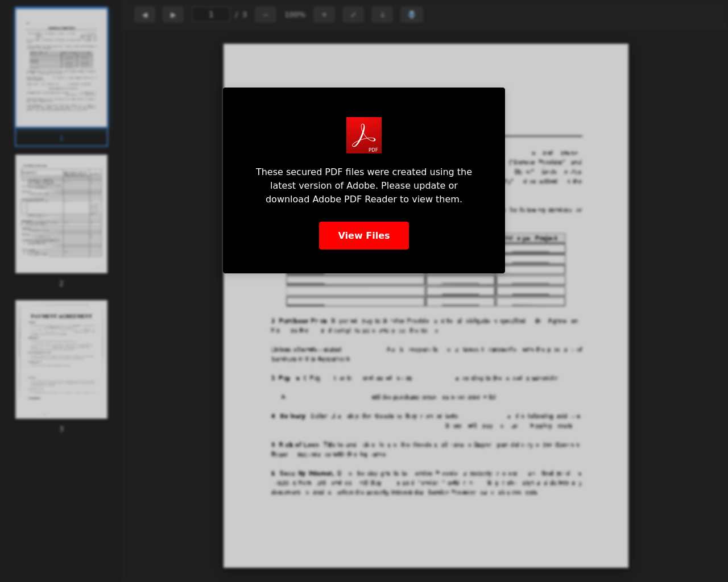Zoom out with the minus button
Image resolution: width=728 pixels, height=582 pixels.
tap(266, 15)
